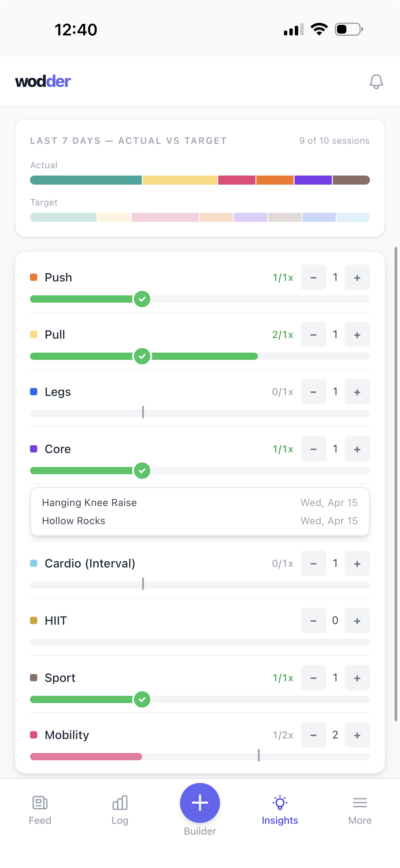Open the notifications bell

coord(376,81)
